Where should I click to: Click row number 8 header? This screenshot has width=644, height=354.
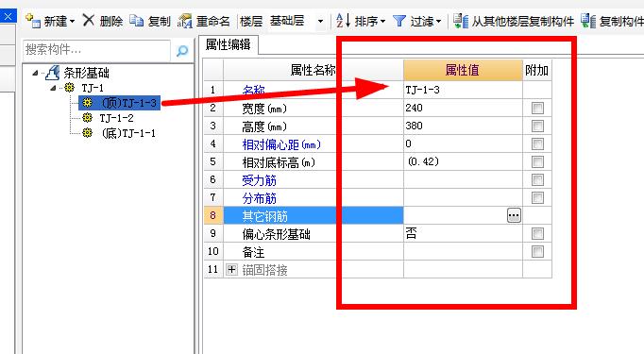click(213, 215)
